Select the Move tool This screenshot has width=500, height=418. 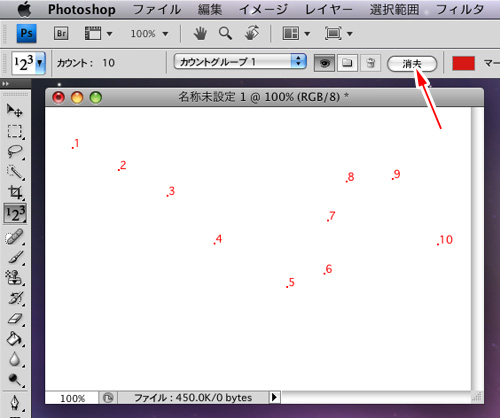coord(15,110)
